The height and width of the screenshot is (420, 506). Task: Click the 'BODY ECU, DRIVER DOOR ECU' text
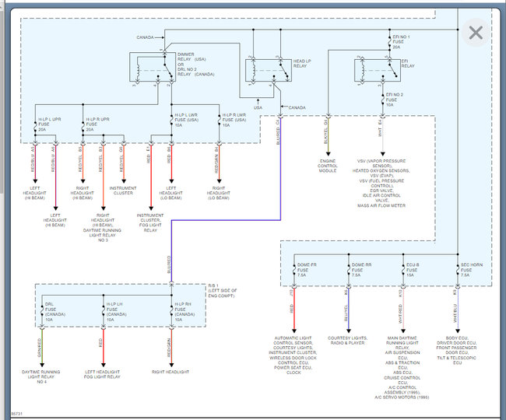[457, 341]
